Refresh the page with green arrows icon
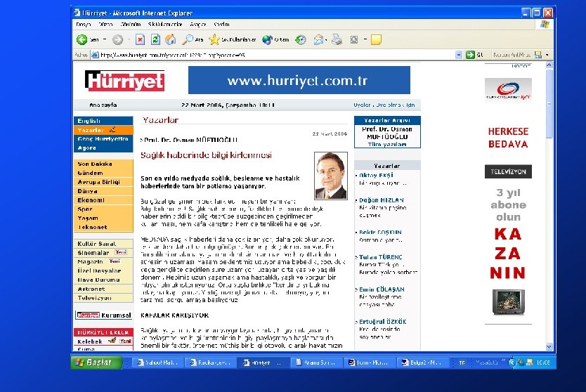Screen dimensions: 586x392 155,39
